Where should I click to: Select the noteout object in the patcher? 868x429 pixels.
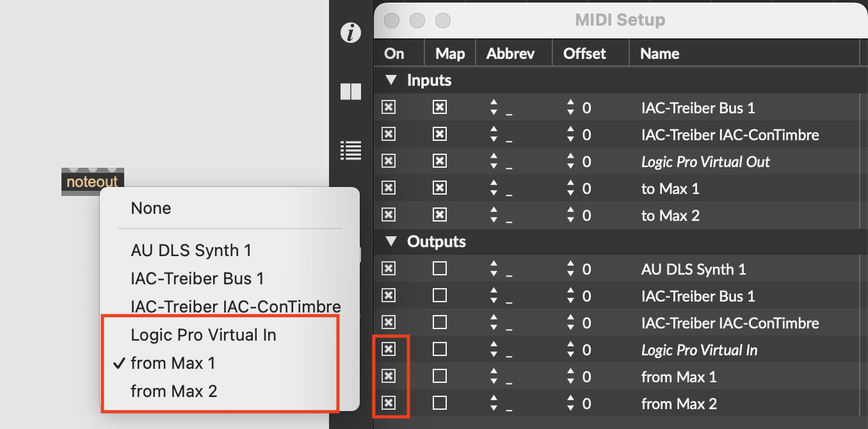pyautogui.click(x=93, y=182)
